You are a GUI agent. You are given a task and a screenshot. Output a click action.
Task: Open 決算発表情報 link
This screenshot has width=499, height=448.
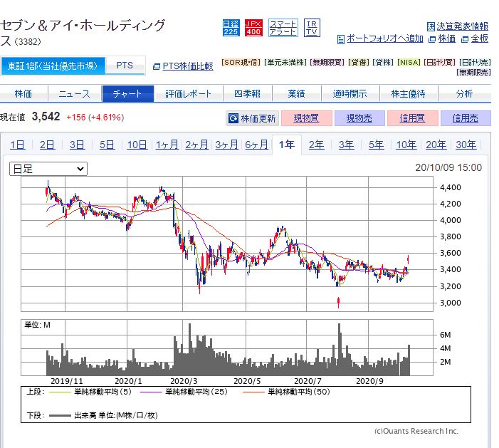coord(462,26)
